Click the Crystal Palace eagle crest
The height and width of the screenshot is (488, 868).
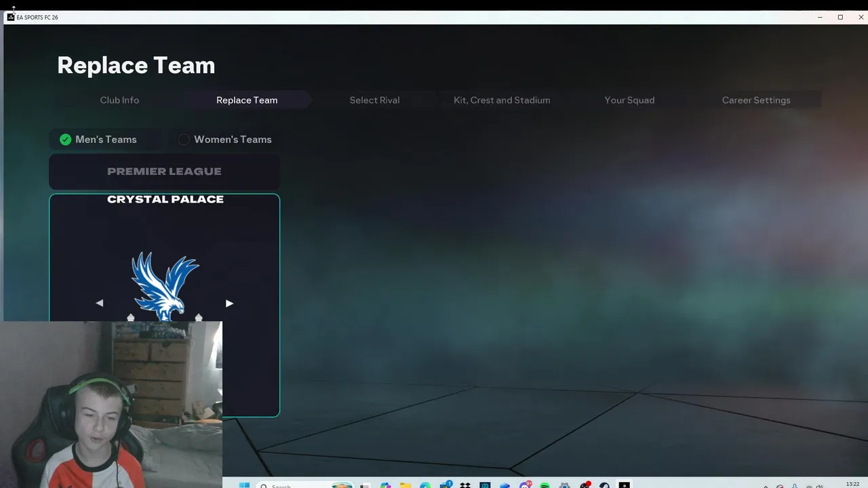165,286
